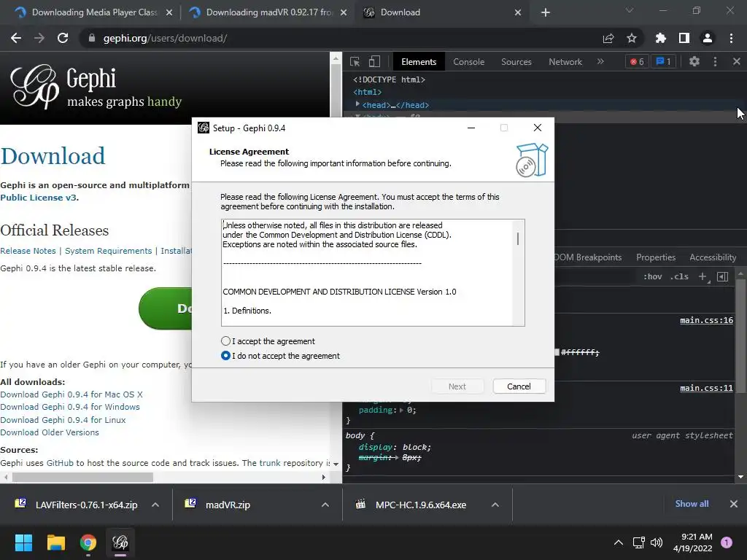Add a new style rule with plus icon
Screen dimensions: 747x560
click(x=703, y=276)
